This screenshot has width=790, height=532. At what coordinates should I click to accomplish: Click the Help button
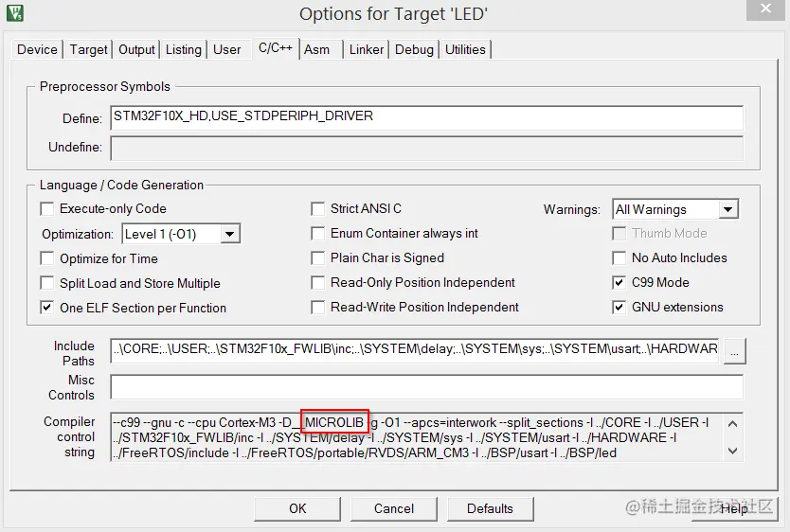pos(734,509)
